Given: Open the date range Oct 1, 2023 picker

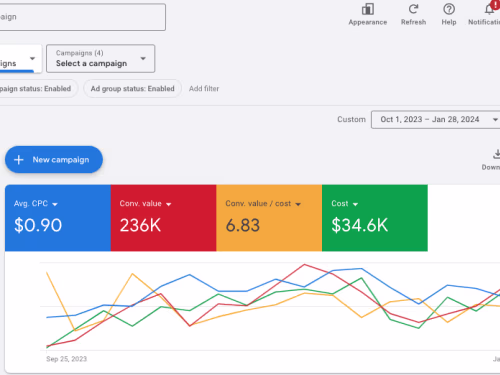Looking at the screenshot, I should [x=435, y=120].
